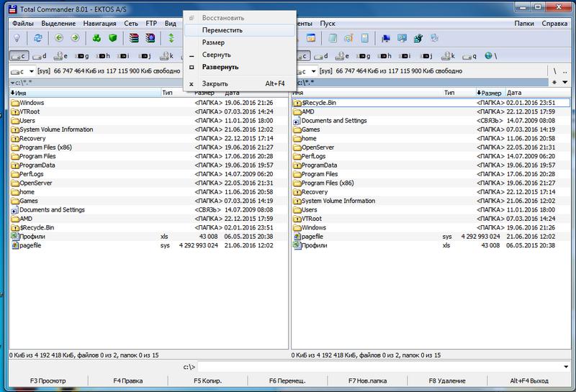Select Windows folder in the left panel
The image size is (576, 392).
click(x=148, y=103)
